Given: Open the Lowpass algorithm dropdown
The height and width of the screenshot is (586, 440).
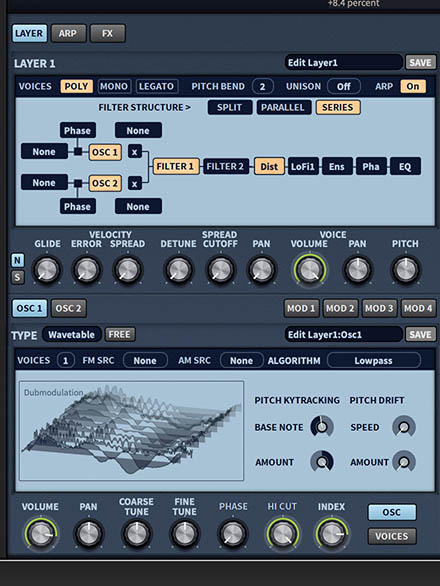Looking at the screenshot, I should 373,361.
